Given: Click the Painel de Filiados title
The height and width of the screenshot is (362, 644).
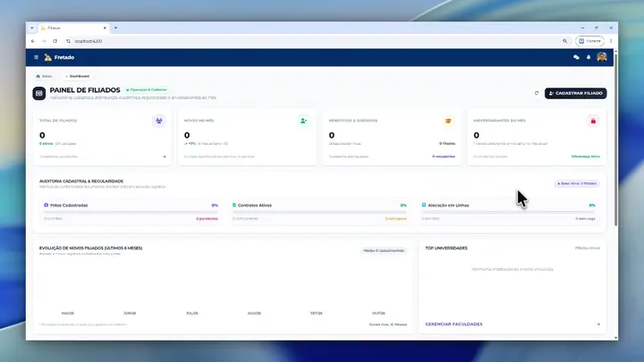Looking at the screenshot, I should (x=85, y=90).
